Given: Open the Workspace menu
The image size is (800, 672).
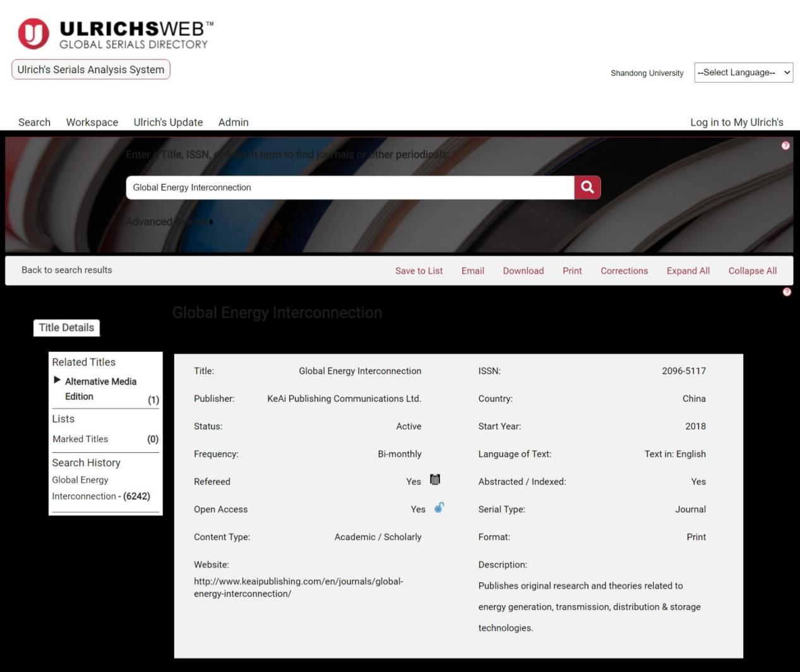Looking at the screenshot, I should [x=92, y=123].
